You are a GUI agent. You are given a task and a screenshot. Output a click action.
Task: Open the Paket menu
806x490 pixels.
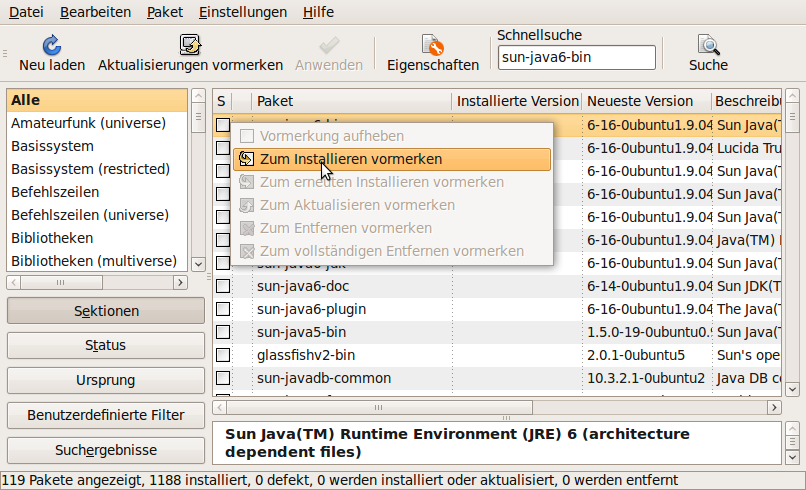pos(164,12)
